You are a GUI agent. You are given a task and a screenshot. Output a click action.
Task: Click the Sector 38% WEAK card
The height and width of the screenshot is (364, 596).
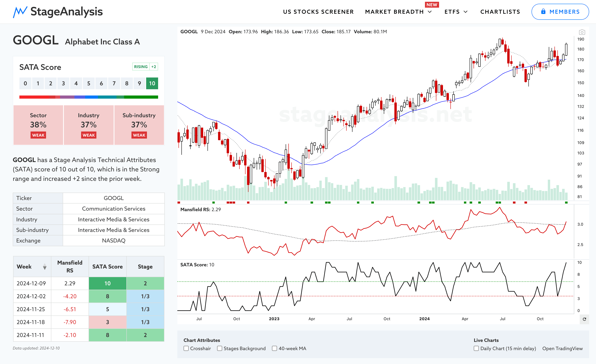point(38,125)
